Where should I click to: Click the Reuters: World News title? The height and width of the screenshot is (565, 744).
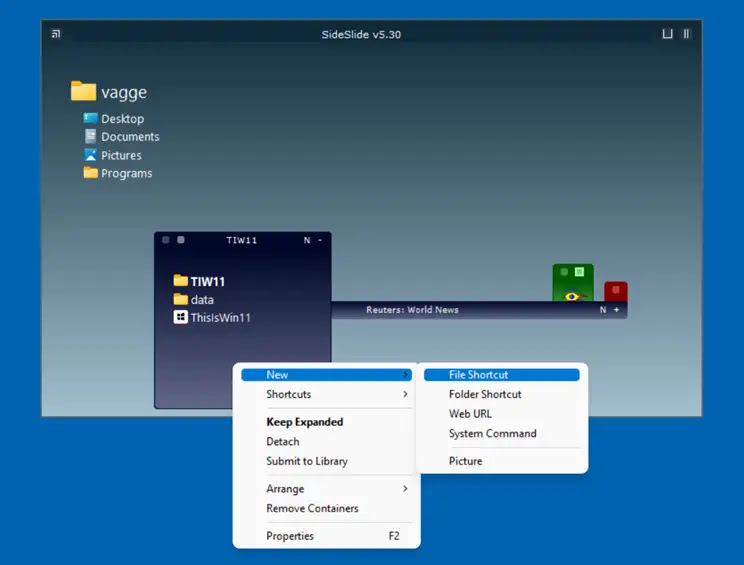click(x=412, y=310)
